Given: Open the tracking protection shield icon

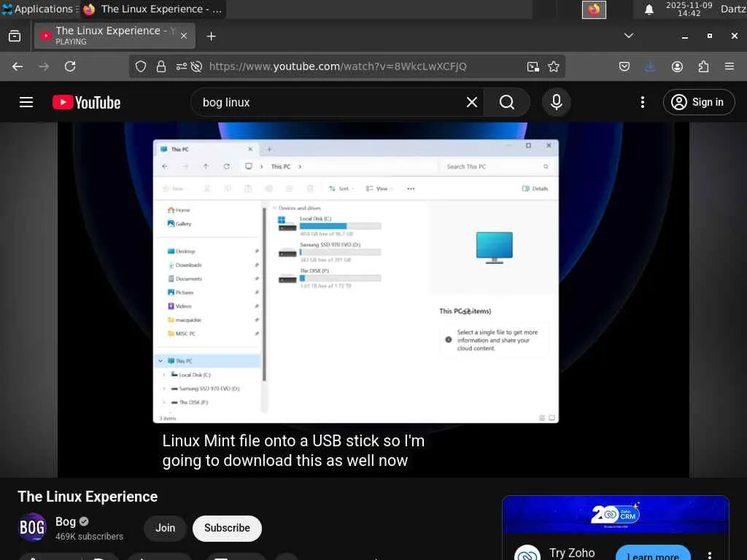Looking at the screenshot, I should pos(141,66).
